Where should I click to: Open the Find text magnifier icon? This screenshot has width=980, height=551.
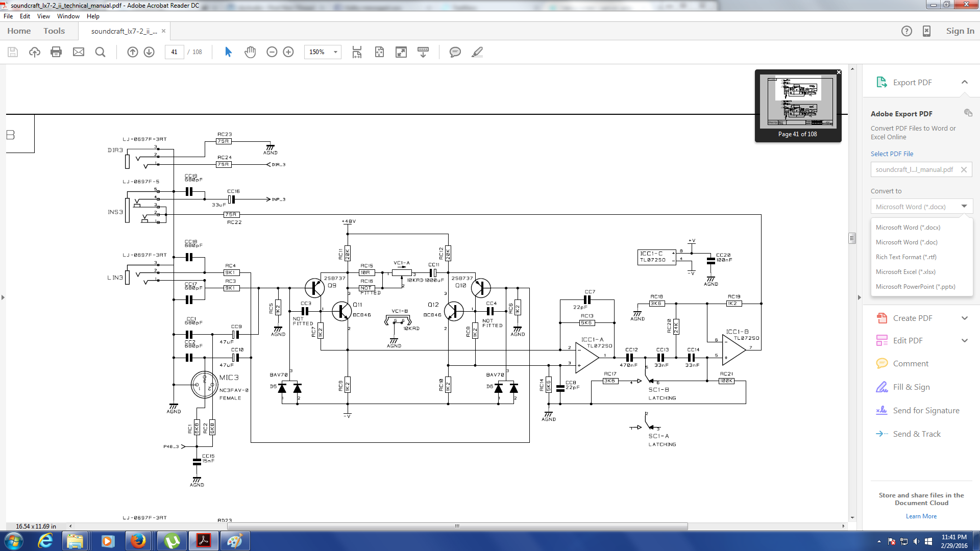tap(101, 52)
